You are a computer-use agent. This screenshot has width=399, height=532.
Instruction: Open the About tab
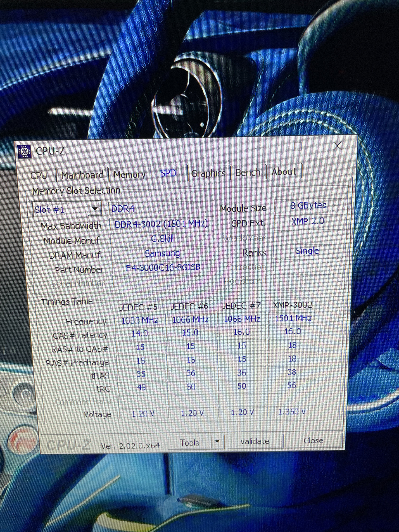click(x=284, y=172)
